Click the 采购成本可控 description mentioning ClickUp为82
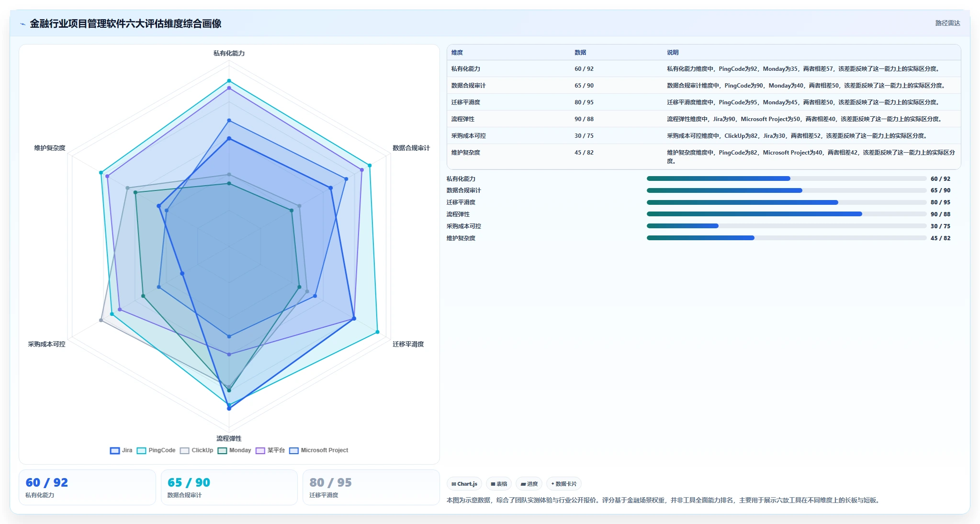 (797, 136)
